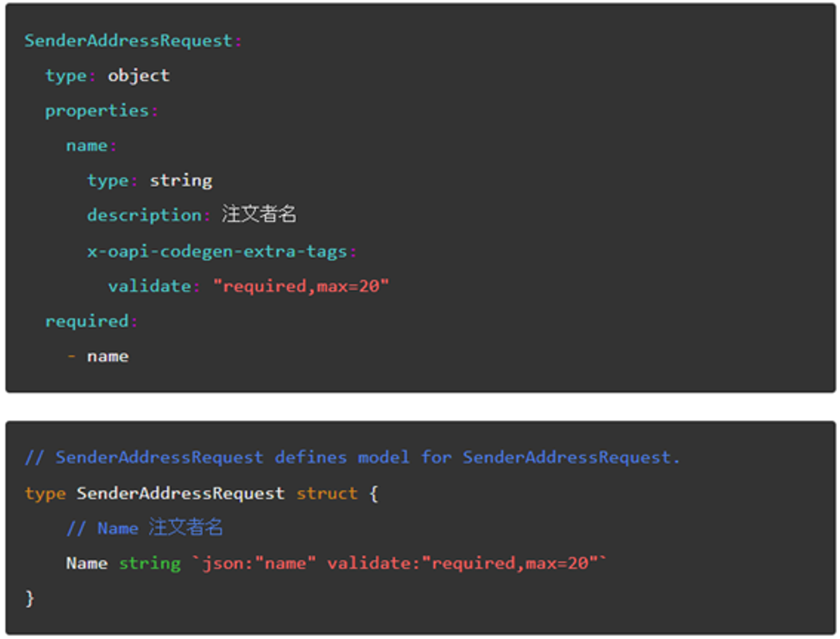840x639 pixels.
Task: Click the "defines model for" Go comment line
Action: pos(352,457)
